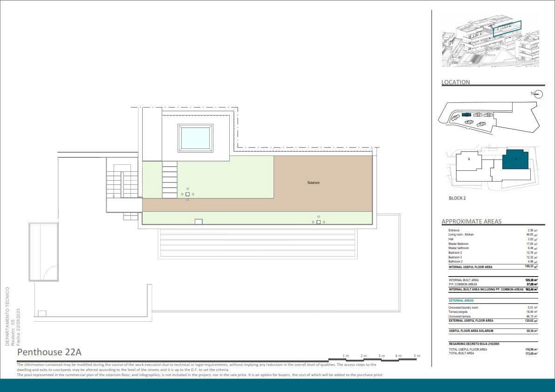The width and height of the screenshot is (555, 392).
Task: Select the north arrow compass icon
Action: (538, 94)
